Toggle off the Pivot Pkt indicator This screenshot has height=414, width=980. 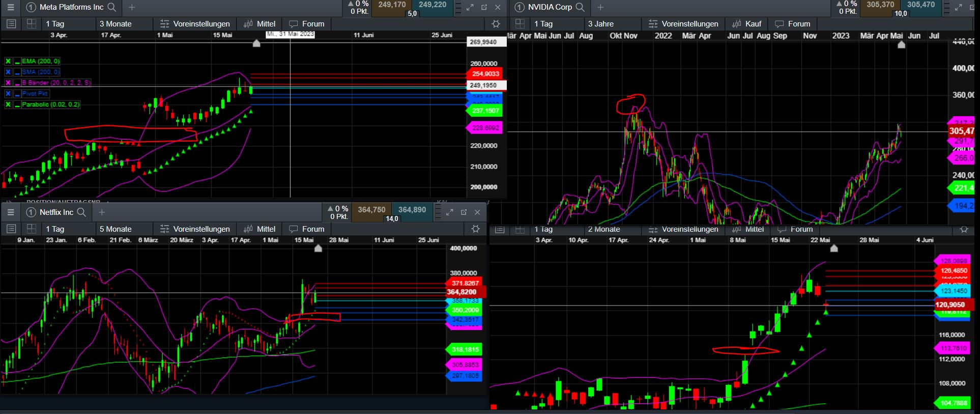coord(8,94)
